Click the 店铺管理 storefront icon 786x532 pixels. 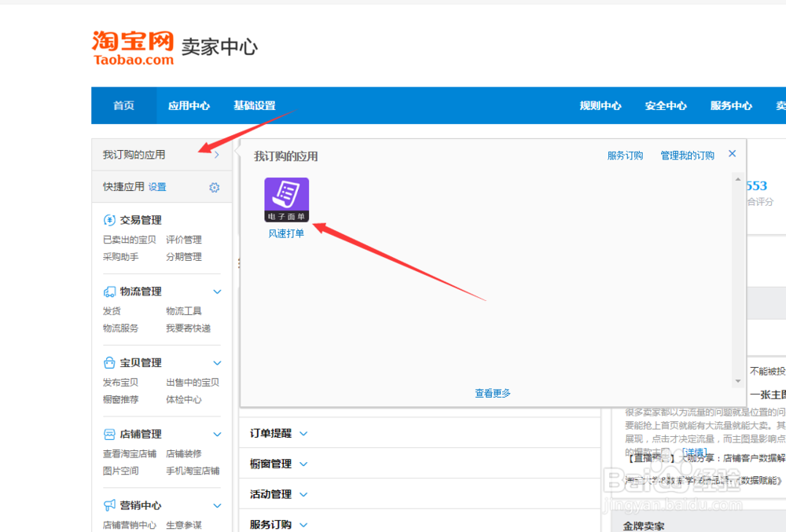pyautogui.click(x=108, y=435)
